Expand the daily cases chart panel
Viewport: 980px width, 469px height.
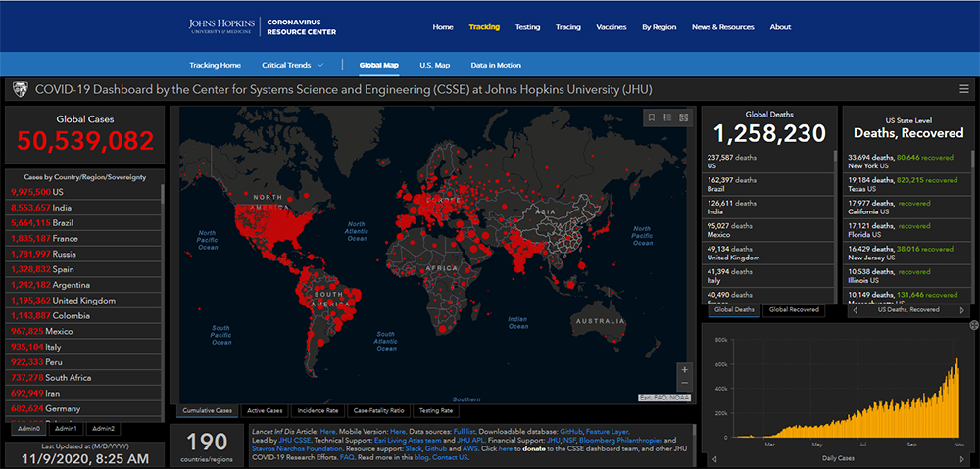tap(973, 325)
